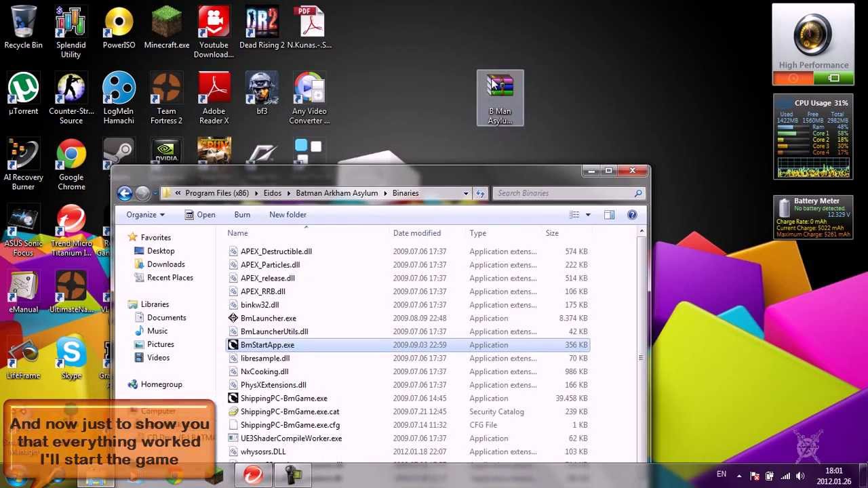Select the ASUS Sonic Focus icon
Image resolution: width=868 pixels, height=488 pixels.
tap(23, 230)
